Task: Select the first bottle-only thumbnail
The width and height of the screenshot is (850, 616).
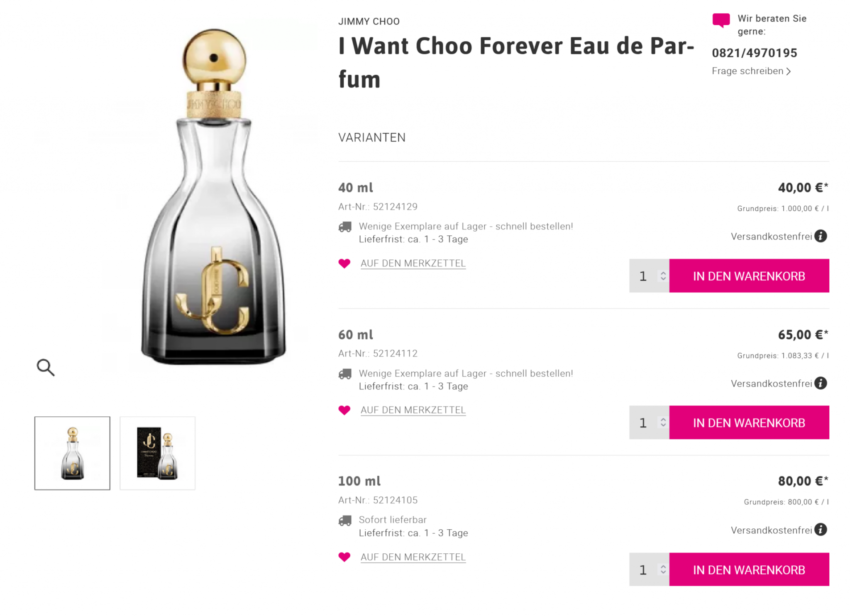Action: pyautogui.click(x=72, y=453)
